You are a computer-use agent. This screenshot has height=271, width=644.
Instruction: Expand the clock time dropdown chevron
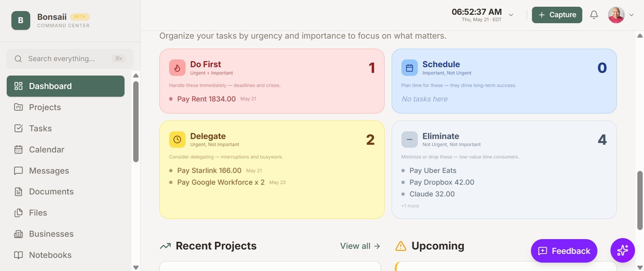[x=511, y=15]
